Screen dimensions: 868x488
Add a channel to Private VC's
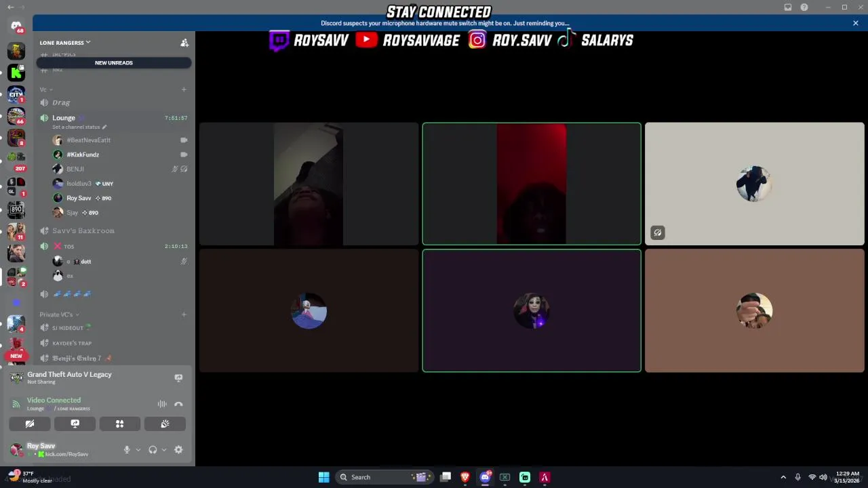point(184,314)
